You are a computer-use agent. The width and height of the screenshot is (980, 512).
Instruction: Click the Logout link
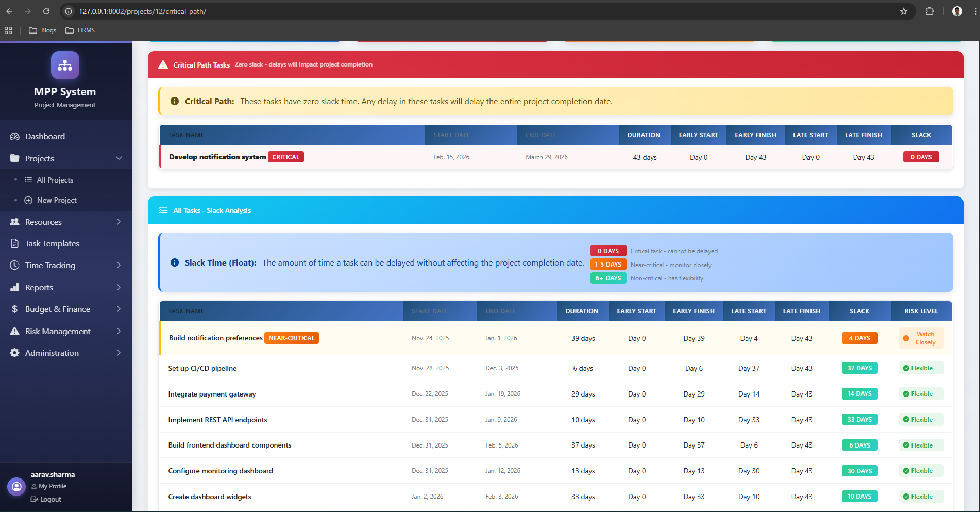pos(50,499)
